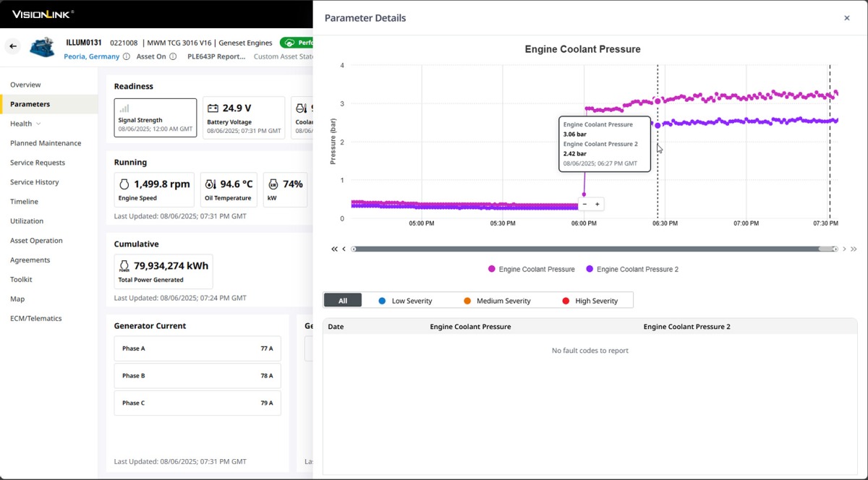Click the back arrow beside the asset image
Screen dimensions: 868x480
(x=13, y=46)
